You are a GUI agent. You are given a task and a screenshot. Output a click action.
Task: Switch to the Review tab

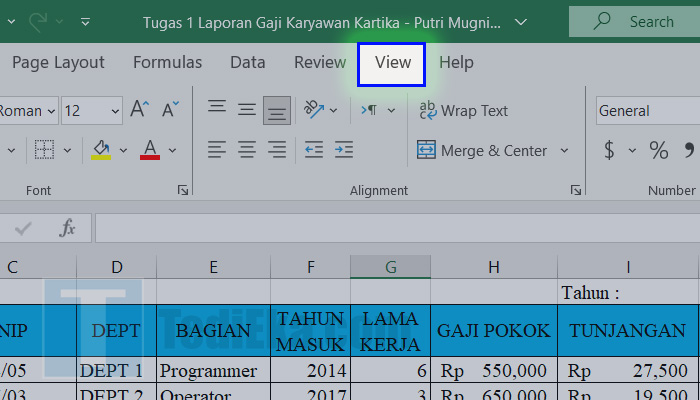(320, 62)
